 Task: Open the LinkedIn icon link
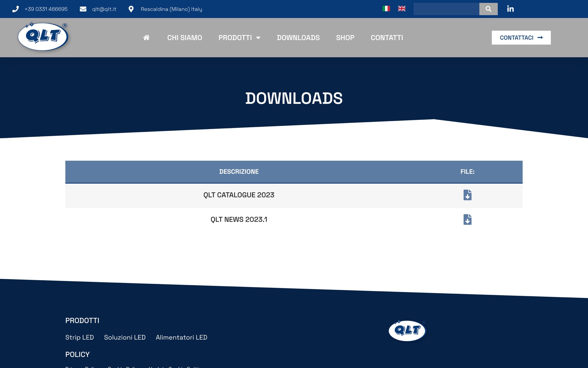(x=510, y=9)
